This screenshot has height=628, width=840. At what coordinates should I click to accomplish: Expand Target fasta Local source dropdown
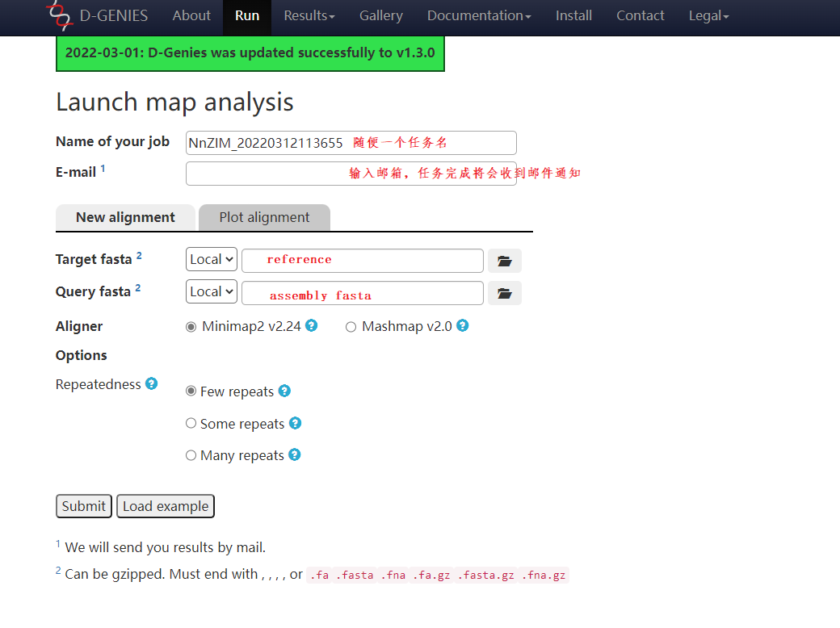pyautogui.click(x=212, y=260)
